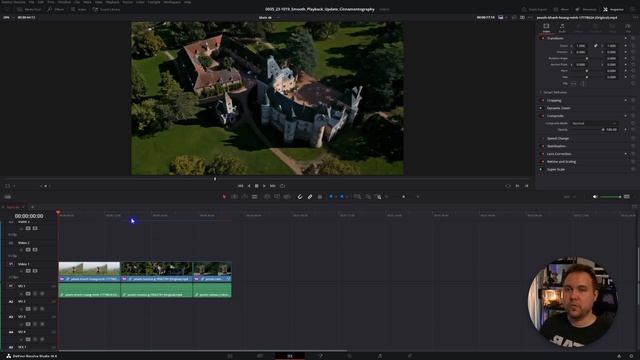This screenshot has height=360, width=640.
Task: Open the Effects library panel
Action: (x=56, y=9)
